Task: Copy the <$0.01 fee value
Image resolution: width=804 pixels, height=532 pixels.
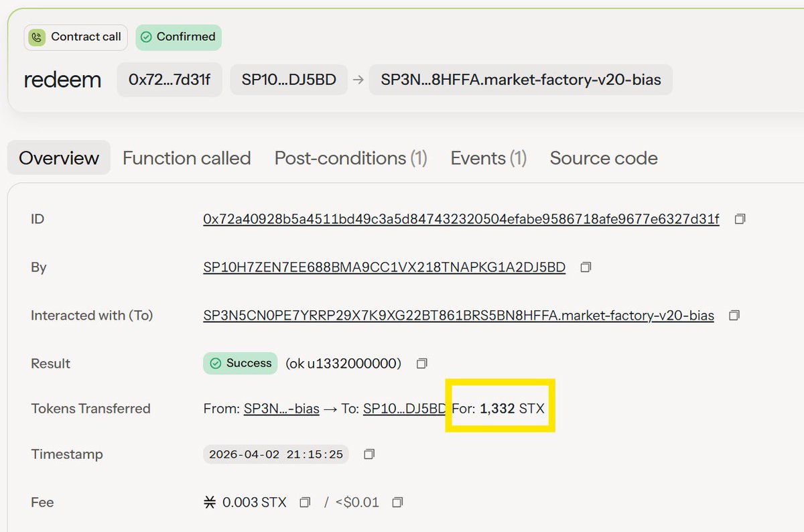Action: pyautogui.click(x=397, y=502)
